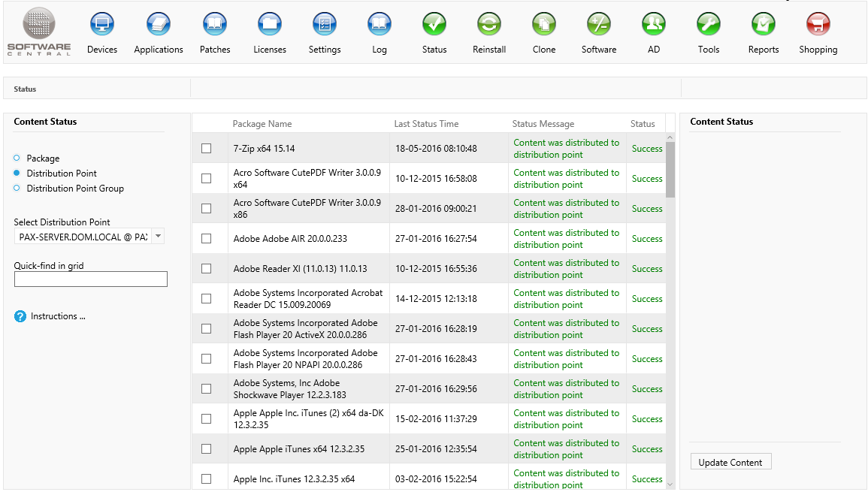Select the 7-Zip x64 15.14 package name
868x492 pixels.
tap(264, 148)
